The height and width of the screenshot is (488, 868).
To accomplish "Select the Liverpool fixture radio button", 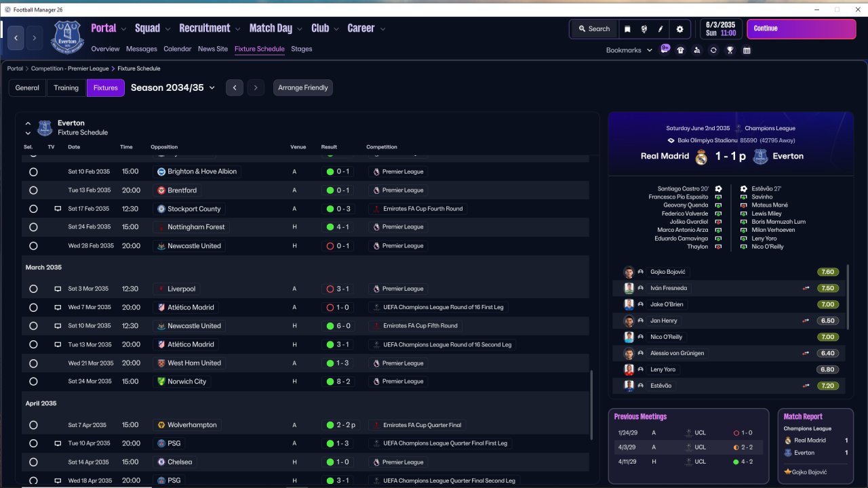I will click(33, 289).
